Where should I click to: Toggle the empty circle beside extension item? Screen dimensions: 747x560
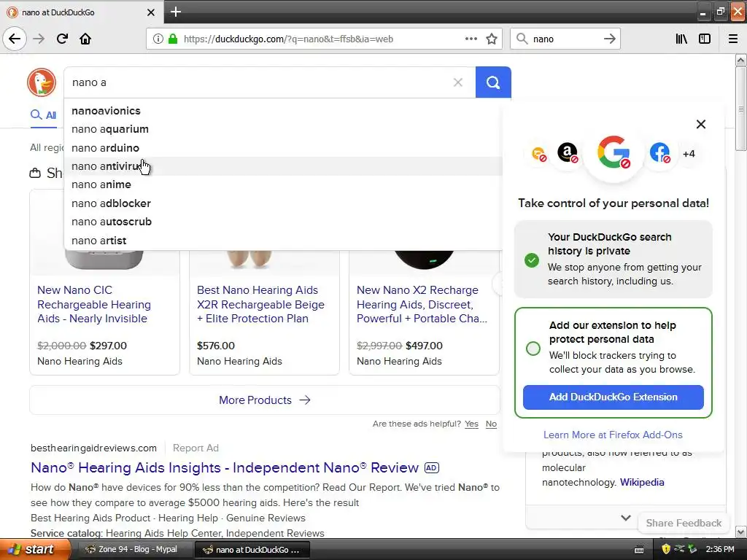533,349
